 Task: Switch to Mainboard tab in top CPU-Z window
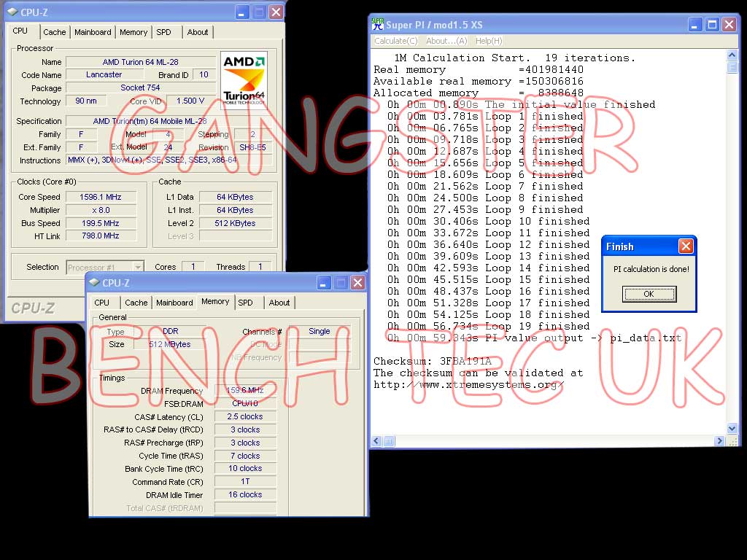(x=93, y=32)
